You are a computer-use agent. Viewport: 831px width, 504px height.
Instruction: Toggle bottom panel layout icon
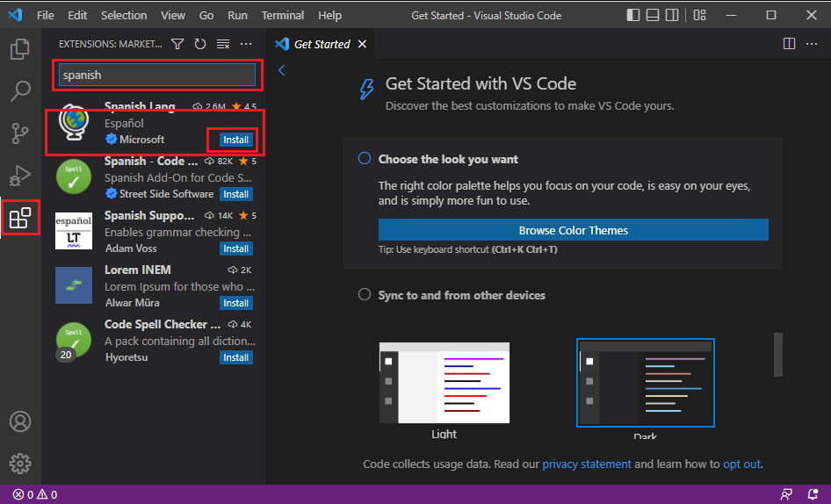(653, 15)
